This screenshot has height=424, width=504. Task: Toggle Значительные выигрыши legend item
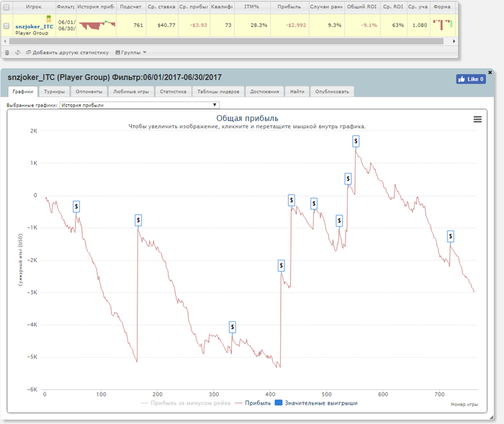coord(316,403)
